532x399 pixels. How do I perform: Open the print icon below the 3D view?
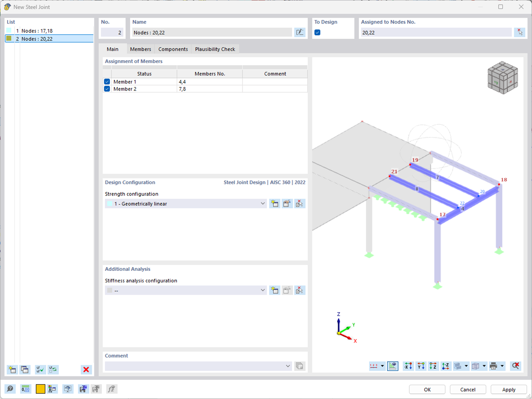click(x=493, y=366)
